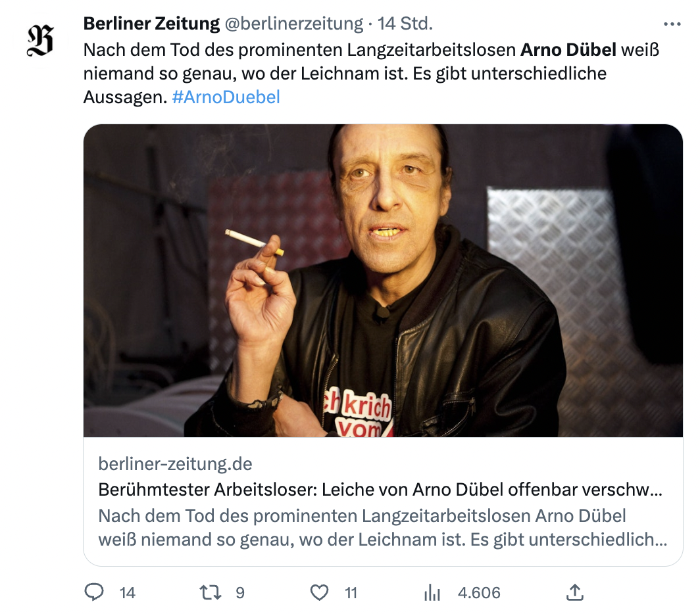Click the like count 11
This screenshot has width=700, height=614.
(351, 592)
